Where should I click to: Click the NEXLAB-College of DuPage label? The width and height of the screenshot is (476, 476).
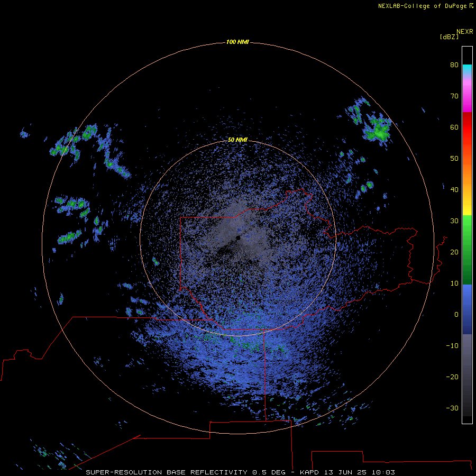click(x=425, y=6)
